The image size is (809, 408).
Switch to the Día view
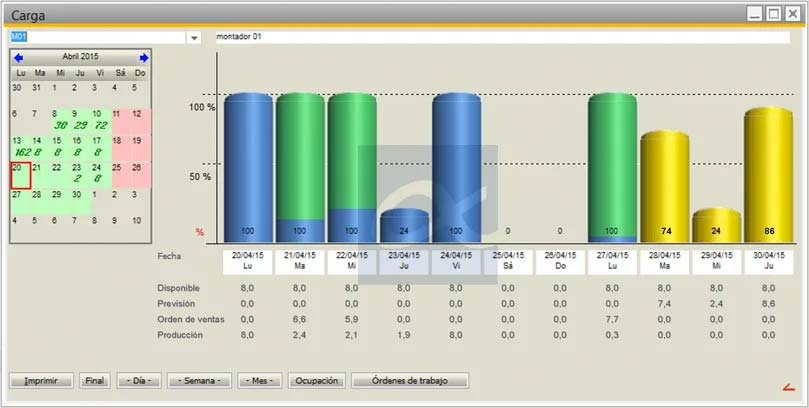point(139,381)
